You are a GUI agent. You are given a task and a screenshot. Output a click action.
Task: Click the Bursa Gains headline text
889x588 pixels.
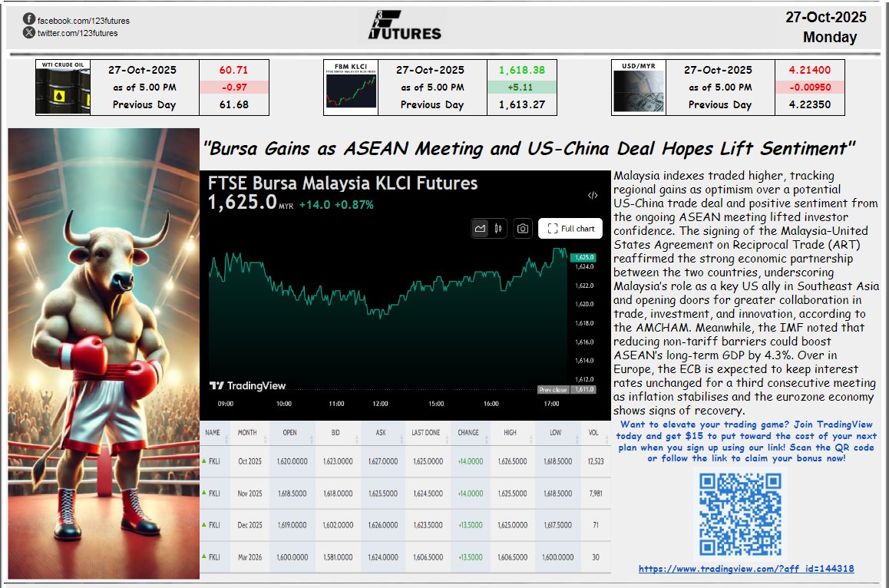click(530, 149)
